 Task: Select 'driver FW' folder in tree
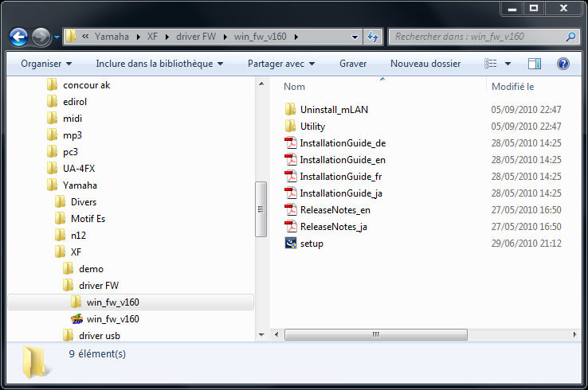(99, 286)
